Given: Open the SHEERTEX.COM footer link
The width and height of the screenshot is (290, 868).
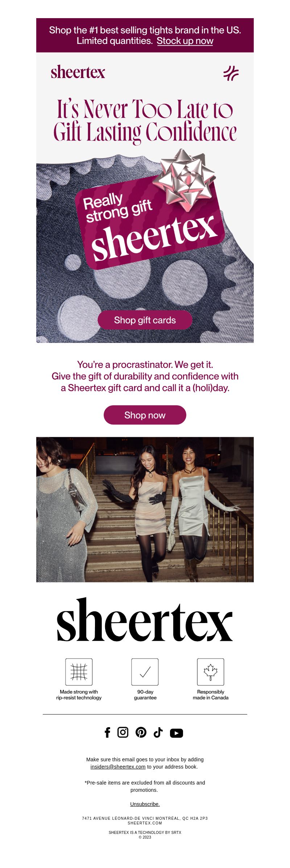Looking at the screenshot, I should pos(145,823).
